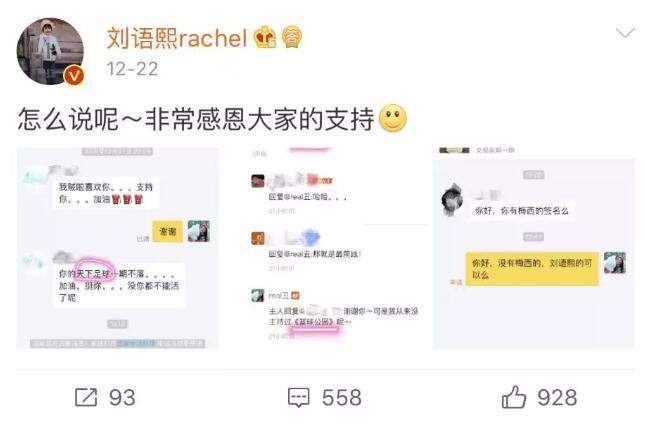Click the repost icon next to 93
Viewport: 645px width, 446px height.
click(86, 397)
